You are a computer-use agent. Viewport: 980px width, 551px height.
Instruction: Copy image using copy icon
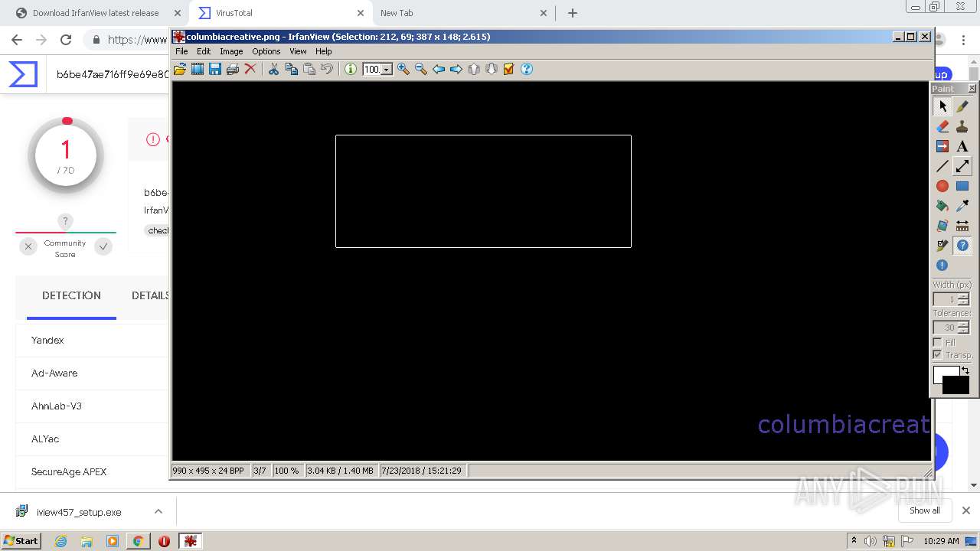(292, 69)
